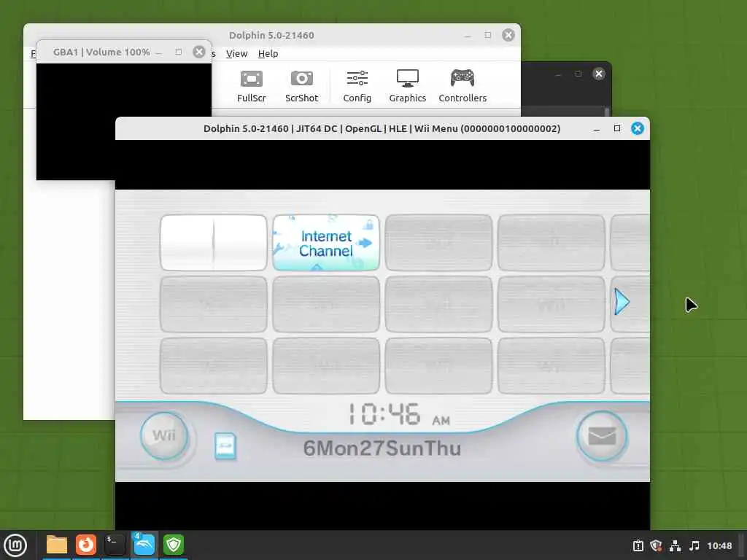The image size is (747, 560).
Task: Open Graphics settings in Dolphin toolbar
Action: click(x=407, y=86)
